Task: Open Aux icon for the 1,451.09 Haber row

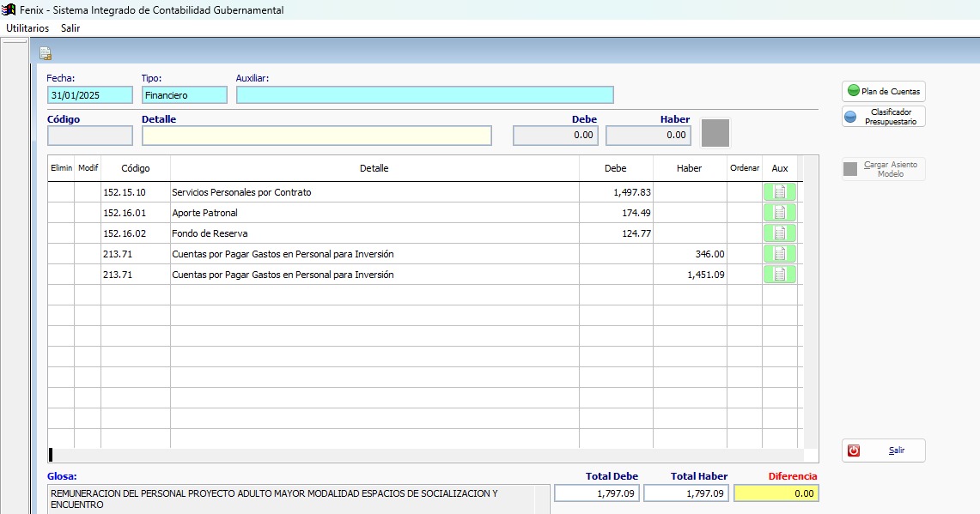Action: (779, 275)
